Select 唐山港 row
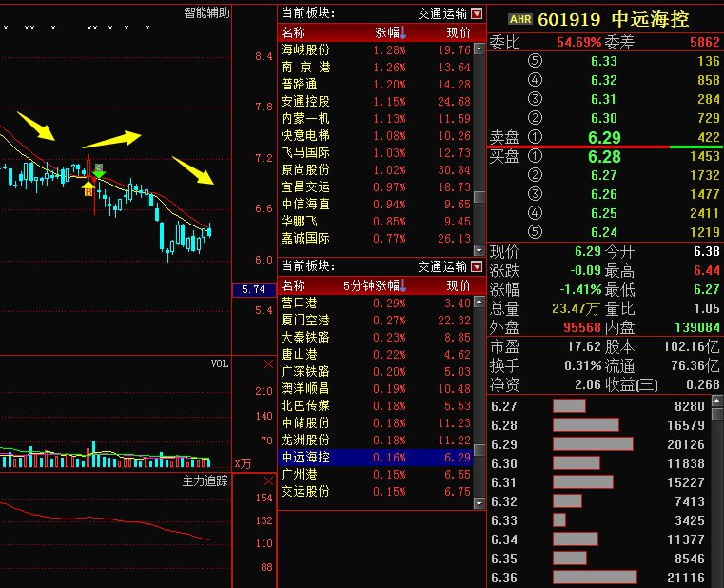Screen dimensions: 724x588 pos(376,354)
